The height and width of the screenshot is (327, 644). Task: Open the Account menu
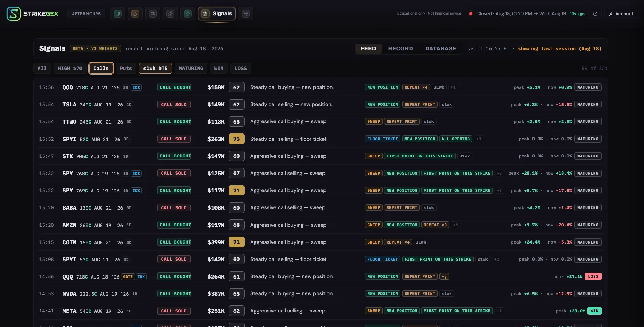coord(621,14)
